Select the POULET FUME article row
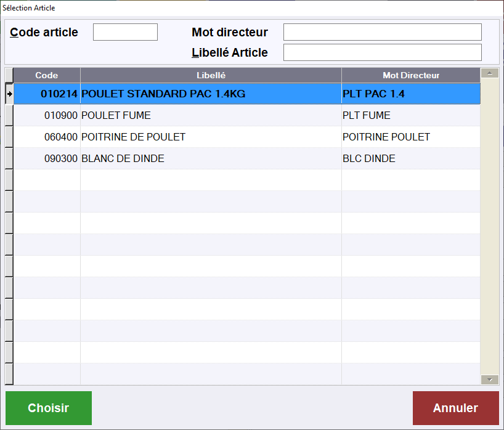 tap(211, 115)
